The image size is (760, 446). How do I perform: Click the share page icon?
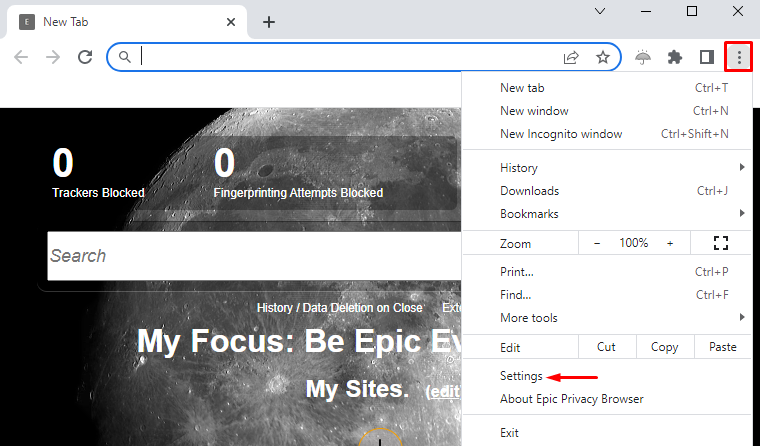tap(571, 57)
